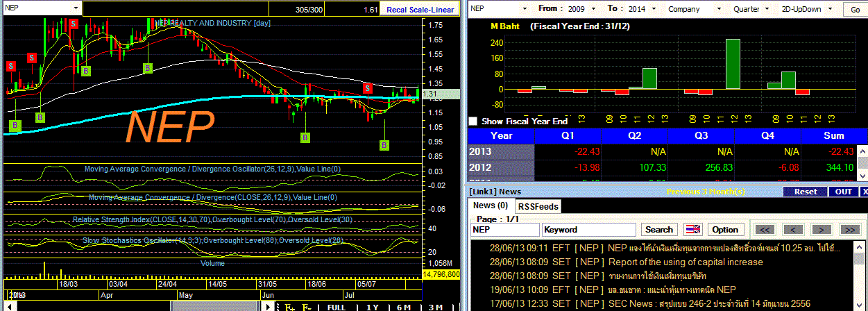The height and width of the screenshot is (311, 868).
Task: Open news 'Report of the using of capital increase'
Action: 686,262
